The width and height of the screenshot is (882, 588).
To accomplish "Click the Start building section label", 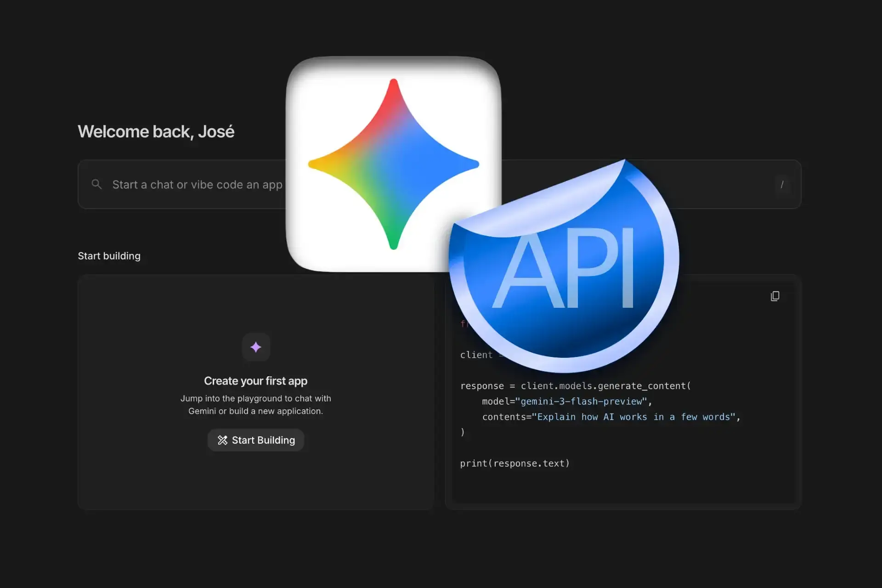I will click(109, 255).
